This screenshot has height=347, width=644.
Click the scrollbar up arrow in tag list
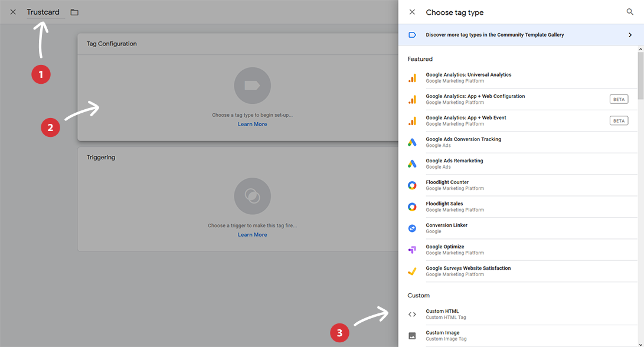(640, 49)
